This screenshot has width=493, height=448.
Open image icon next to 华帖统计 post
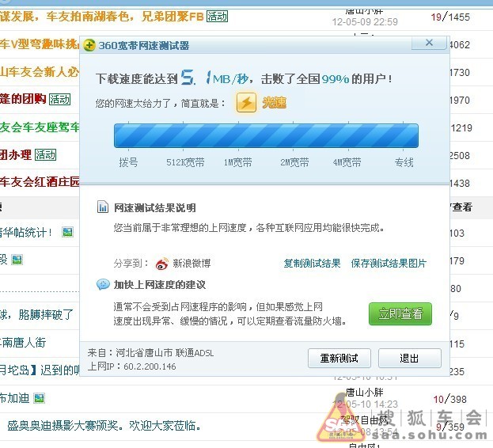(67, 233)
